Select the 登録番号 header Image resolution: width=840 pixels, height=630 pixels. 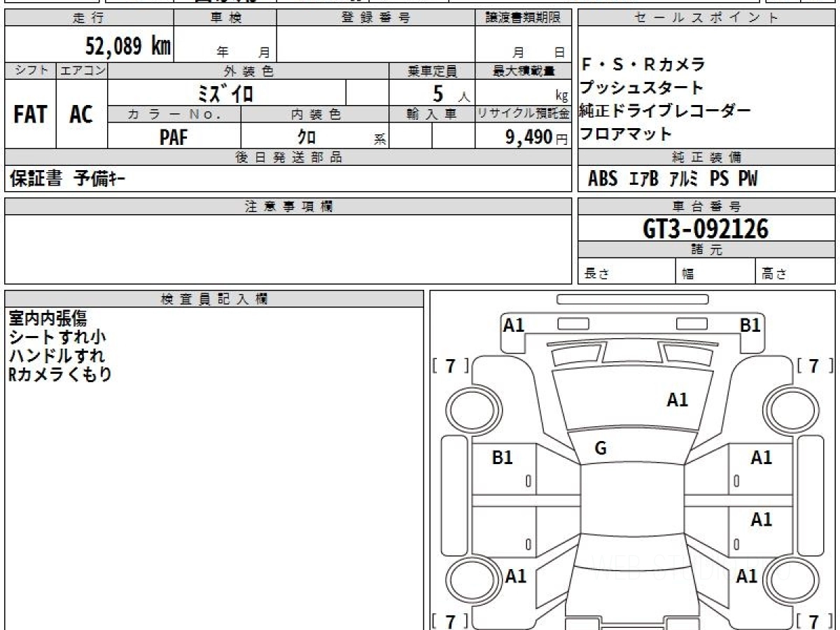(376, 18)
